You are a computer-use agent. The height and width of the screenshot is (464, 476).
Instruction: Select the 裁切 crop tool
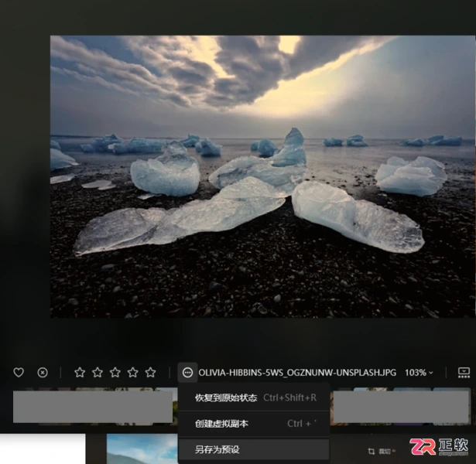coord(382,452)
